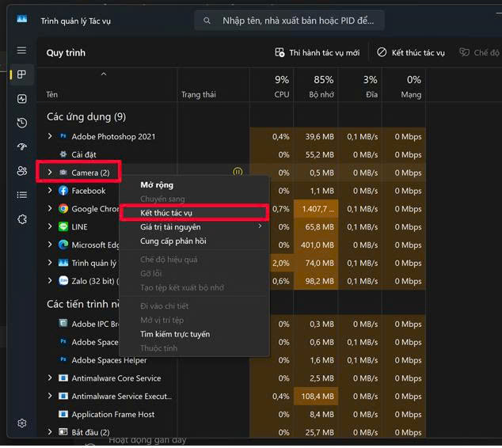
Task: Expand the Antimalware Service Executable group
Action: tap(50, 396)
